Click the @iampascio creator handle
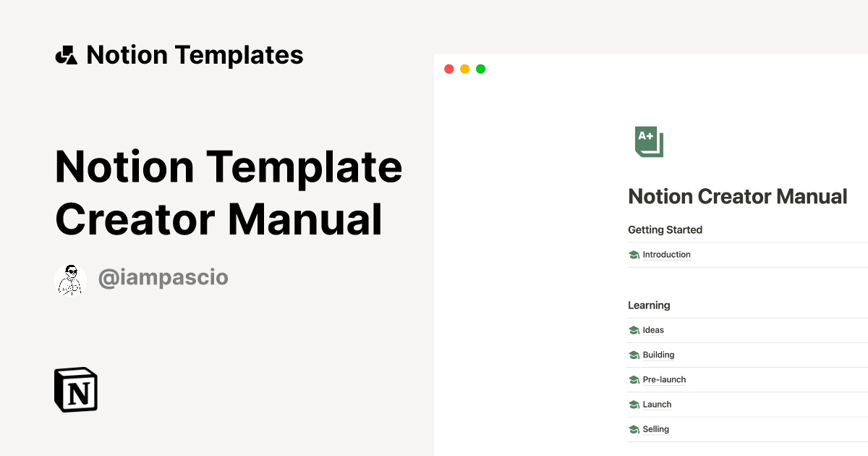This screenshot has width=868, height=456. pyautogui.click(x=163, y=277)
